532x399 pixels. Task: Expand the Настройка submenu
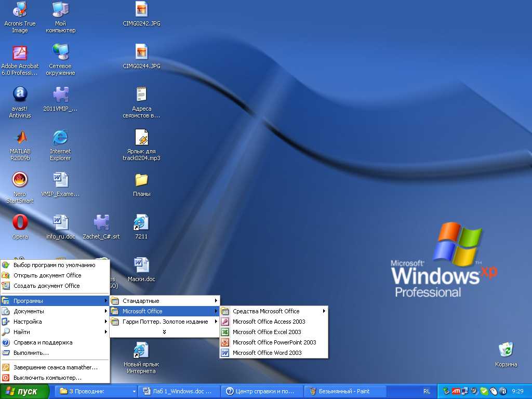pyautogui.click(x=55, y=322)
